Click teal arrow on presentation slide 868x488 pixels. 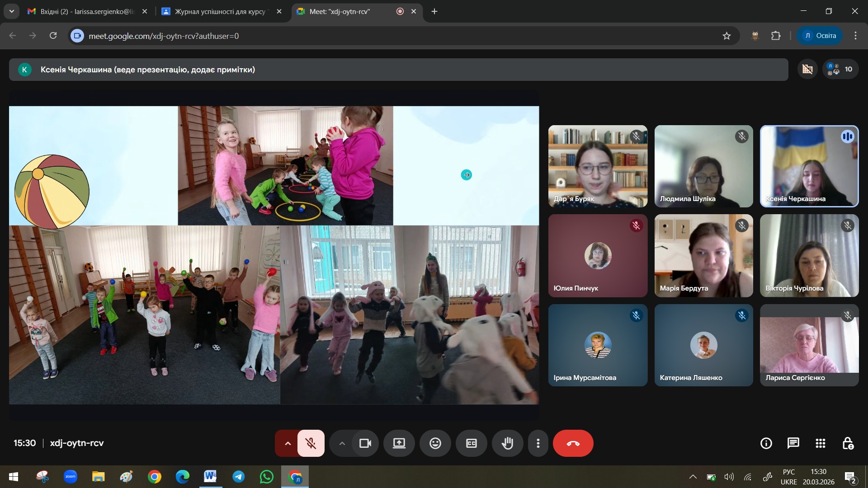point(466,175)
